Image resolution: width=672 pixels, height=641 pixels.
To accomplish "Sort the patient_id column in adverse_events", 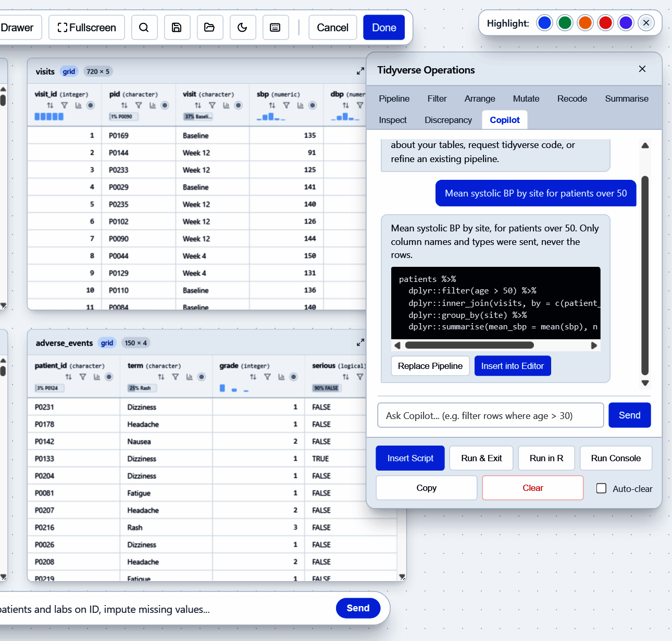I will 68,377.
